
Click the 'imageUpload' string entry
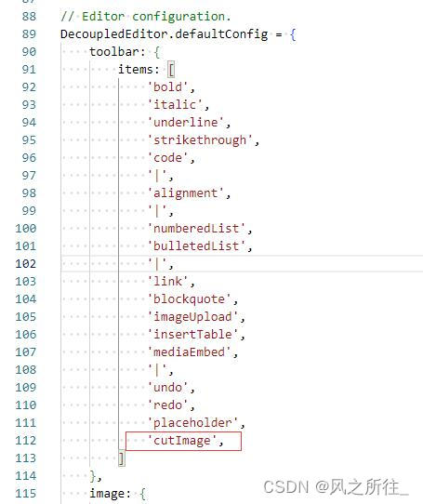[x=192, y=317]
